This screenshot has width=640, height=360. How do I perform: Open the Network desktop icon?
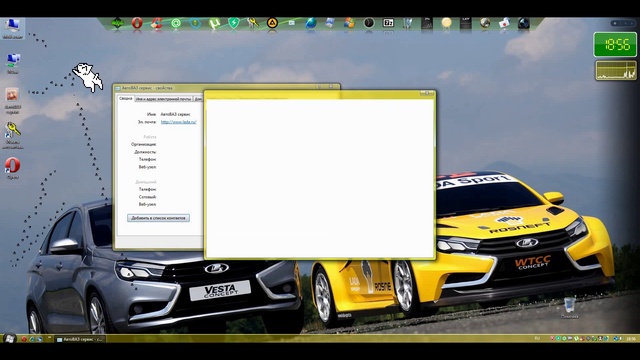[x=13, y=64]
